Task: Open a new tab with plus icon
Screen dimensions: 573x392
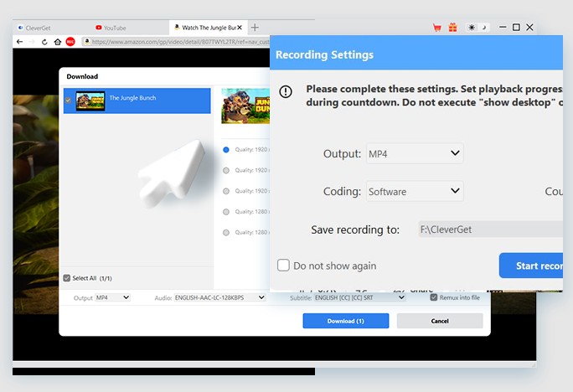Action: (255, 28)
